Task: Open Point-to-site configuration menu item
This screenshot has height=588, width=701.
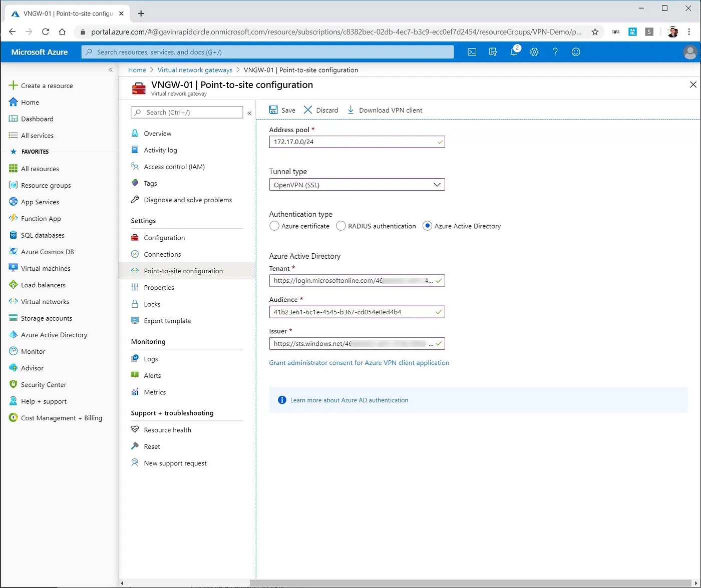Action: point(187,271)
